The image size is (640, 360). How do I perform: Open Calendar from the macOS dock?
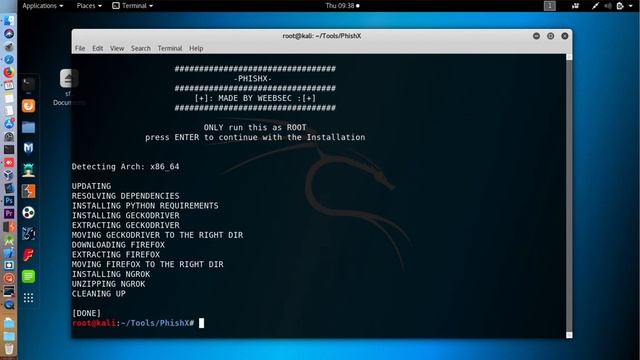tap(9, 85)
